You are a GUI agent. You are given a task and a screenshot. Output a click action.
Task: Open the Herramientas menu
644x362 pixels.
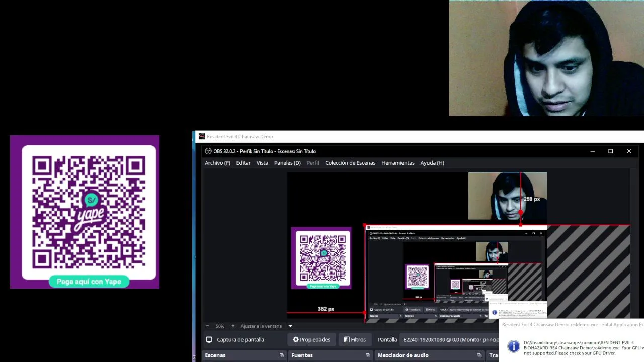click(398, 163)
